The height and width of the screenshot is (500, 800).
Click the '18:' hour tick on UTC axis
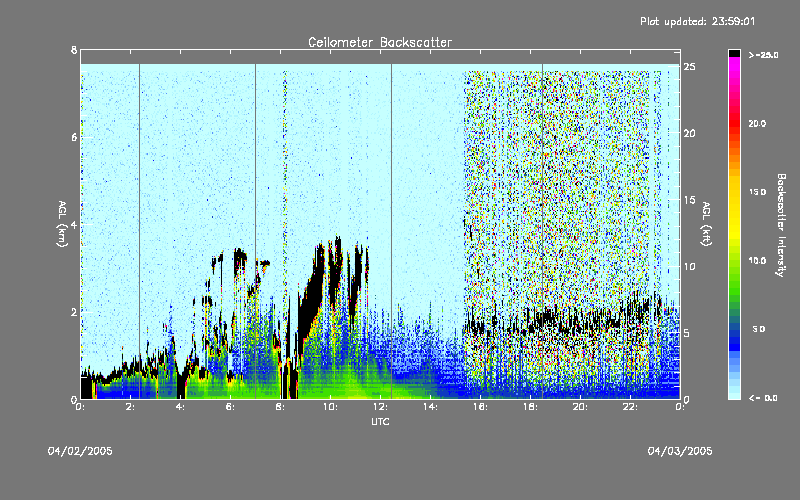(x=531, y=407)
